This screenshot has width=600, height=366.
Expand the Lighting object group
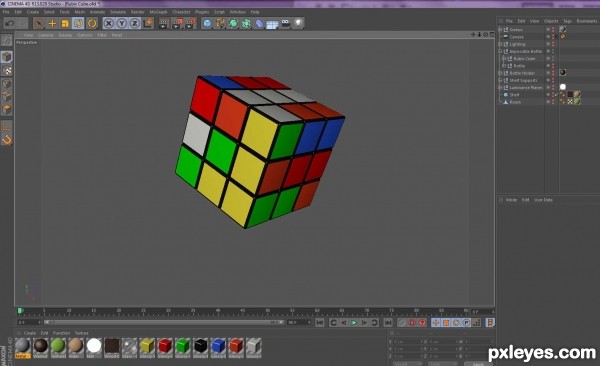click(x=500, y=44)
